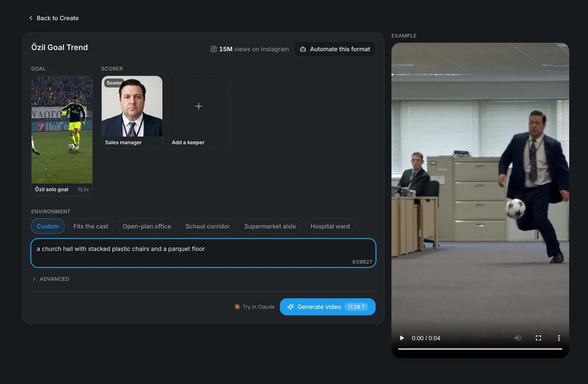Click Automate this format button
Image resolution: width=588 pixels, height=384 pixels.
[x=335, y=49]
